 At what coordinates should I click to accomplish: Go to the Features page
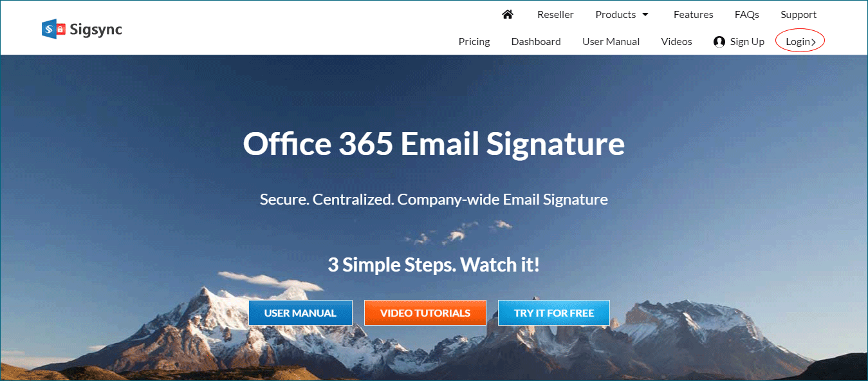(693, 14)
